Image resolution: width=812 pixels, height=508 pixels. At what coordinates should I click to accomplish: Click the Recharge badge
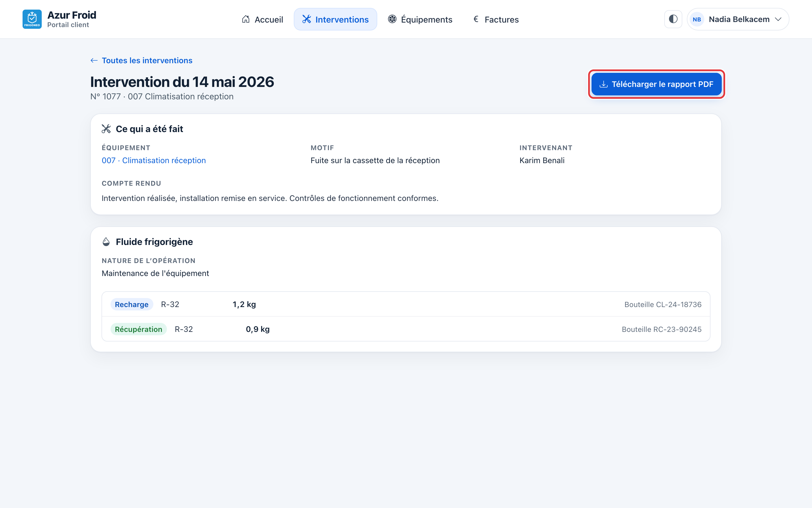(132, 305)
